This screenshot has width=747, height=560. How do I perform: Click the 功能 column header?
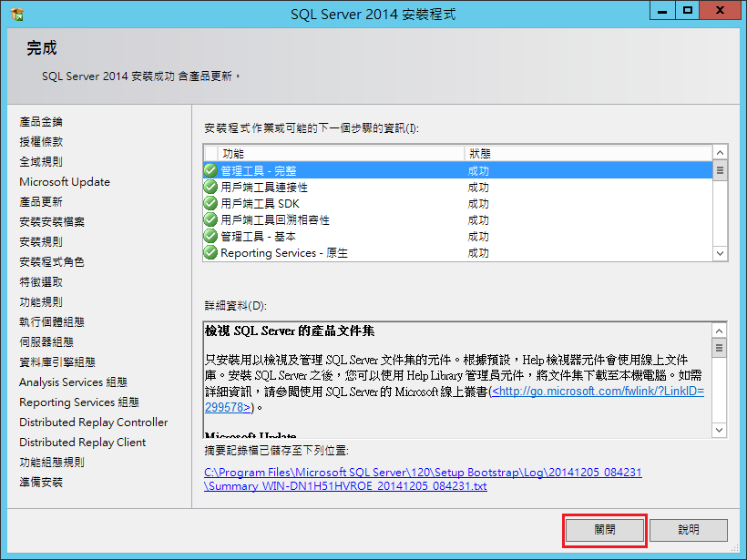(x=341, y=153)
